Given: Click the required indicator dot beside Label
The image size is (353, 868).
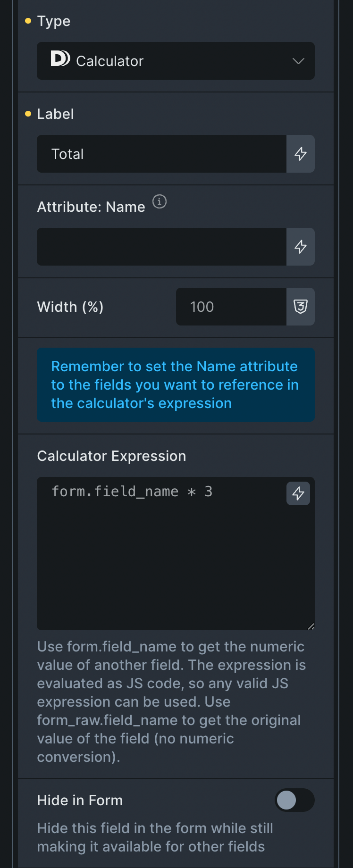Looking at the screenshot, I should click(27, 113).
